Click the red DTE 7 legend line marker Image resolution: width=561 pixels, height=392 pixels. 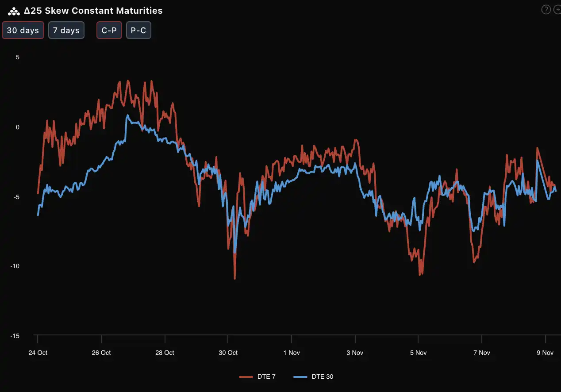pyautogui.click(x=246, y=377)
